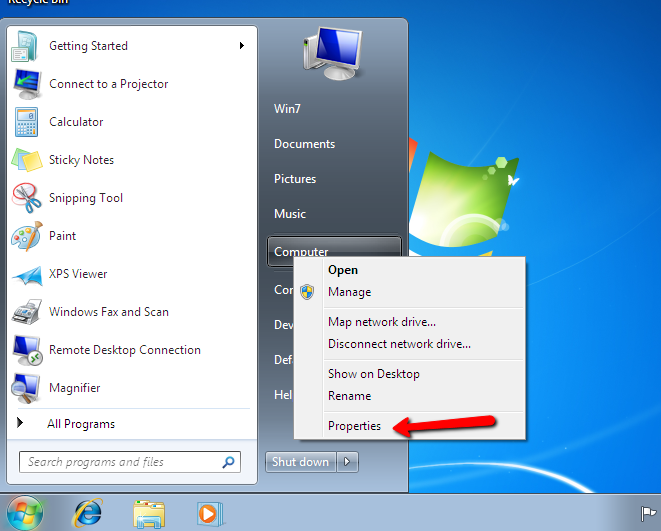This screenshot has width=661, height=531.
Task: Open the Calculator icon
Action: 27,122
